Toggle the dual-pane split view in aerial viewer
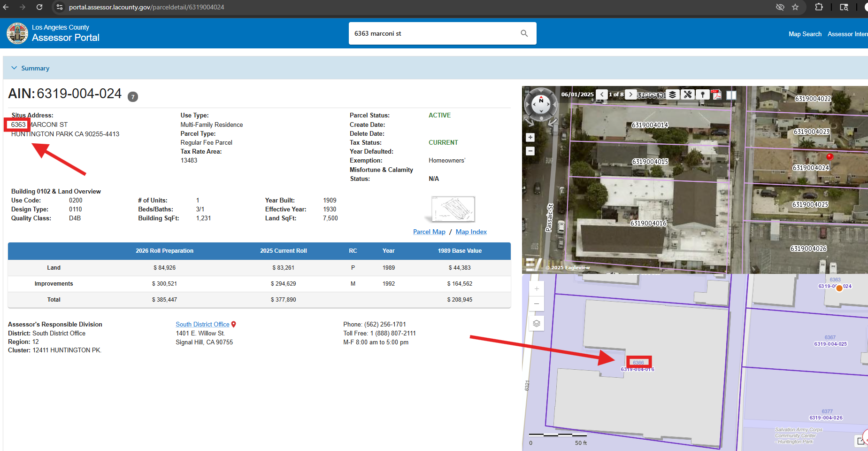This screenshot has width=868, height=451. 731,94
